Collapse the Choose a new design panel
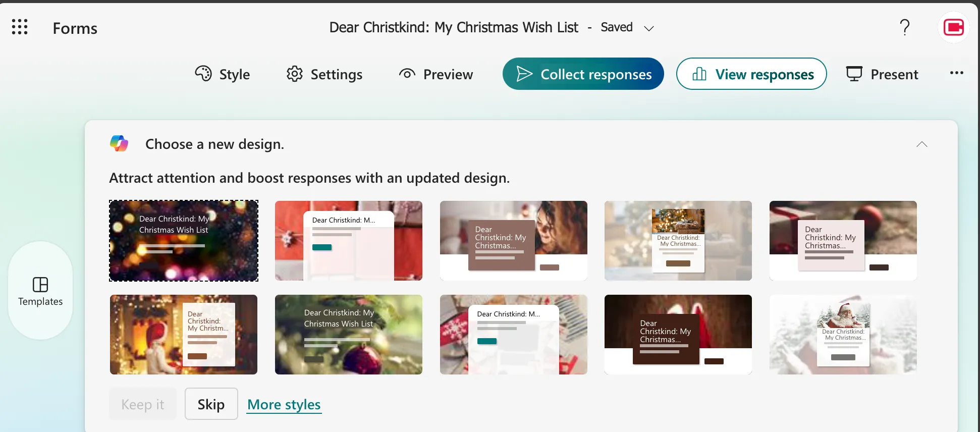980x432 pixels. [921, 144]
